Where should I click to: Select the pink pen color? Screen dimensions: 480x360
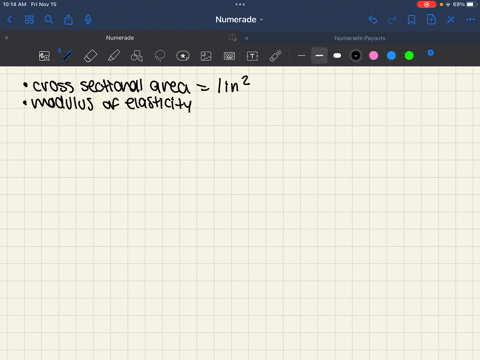(374, 56)
